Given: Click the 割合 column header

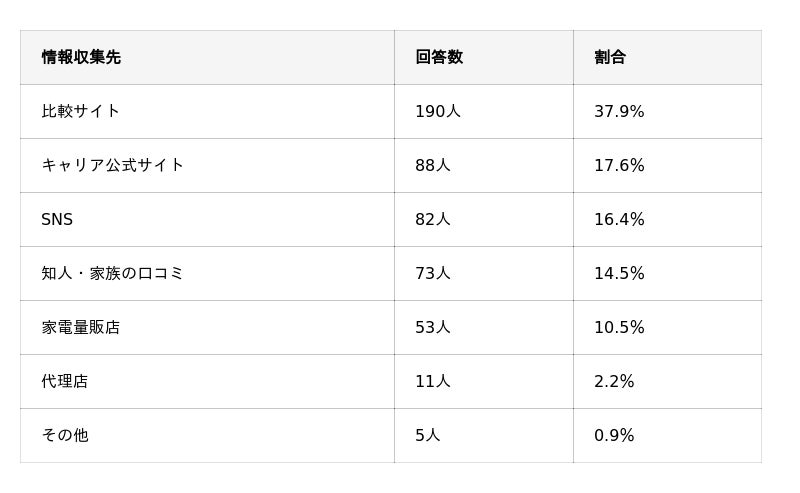Looking at the screenshot, I should point(610,57).
